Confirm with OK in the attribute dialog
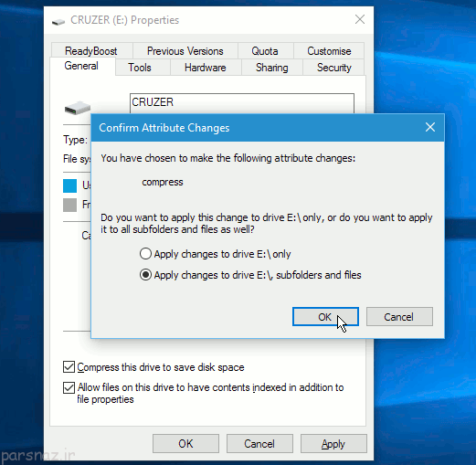Image resolution: width=476 pixels, height=465 pixels. 325,317
